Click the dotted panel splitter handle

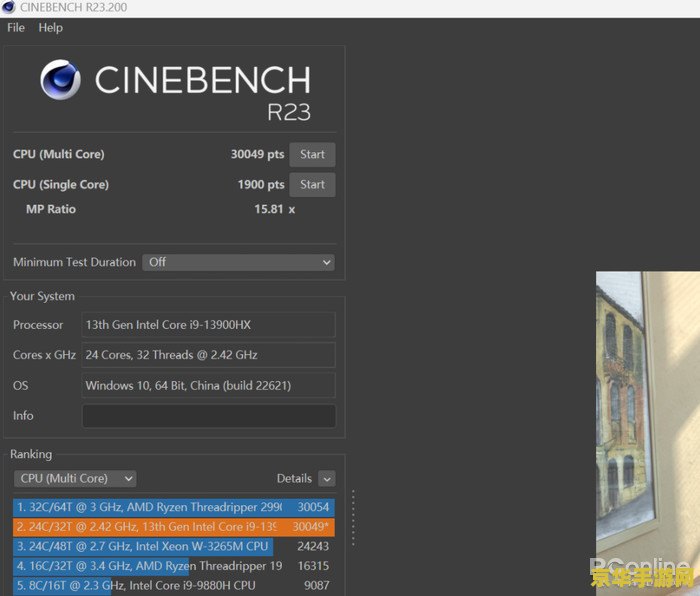pos(353,518)
